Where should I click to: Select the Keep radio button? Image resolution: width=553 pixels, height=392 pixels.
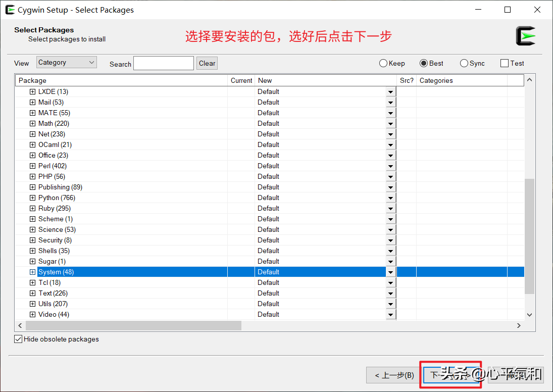pyautogui.click(x=383, y=63)
